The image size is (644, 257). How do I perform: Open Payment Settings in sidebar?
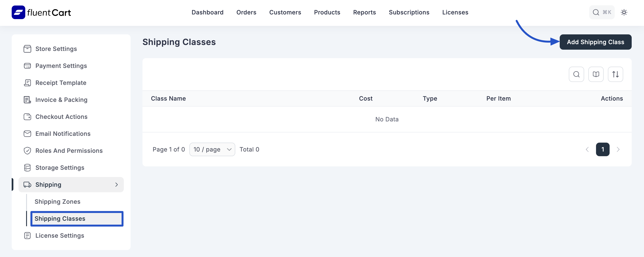pyautogui.click(x=61, y=66)
